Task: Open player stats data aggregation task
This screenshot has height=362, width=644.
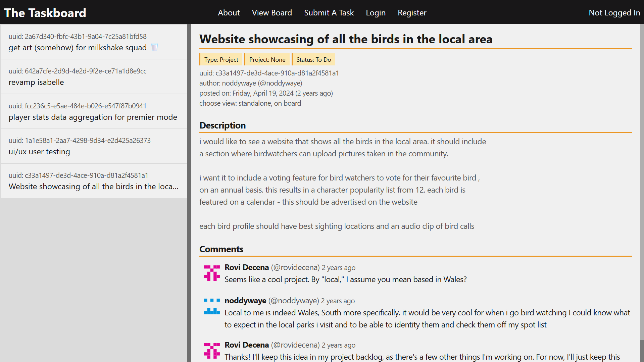Action: (x=93, y=117)
